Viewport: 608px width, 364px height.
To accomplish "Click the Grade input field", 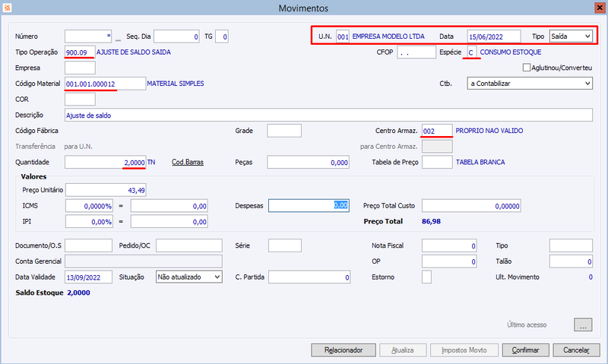I will point(284,131).
